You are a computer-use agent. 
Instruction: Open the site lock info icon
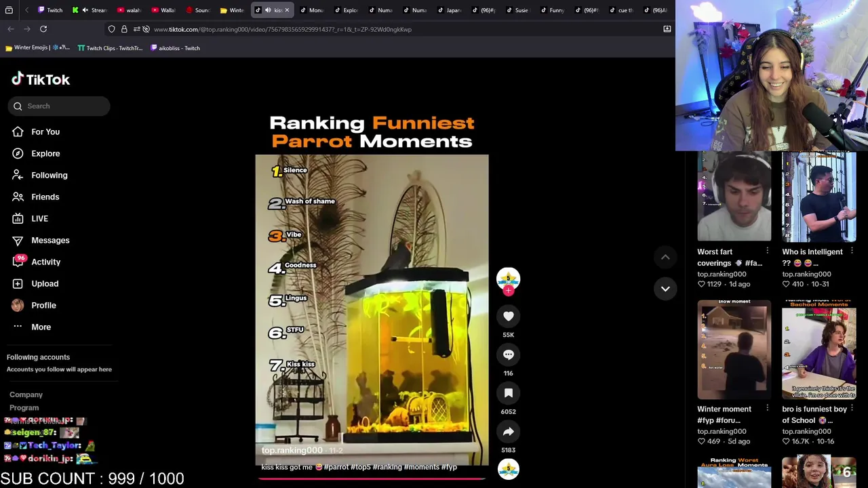point(124,29)
